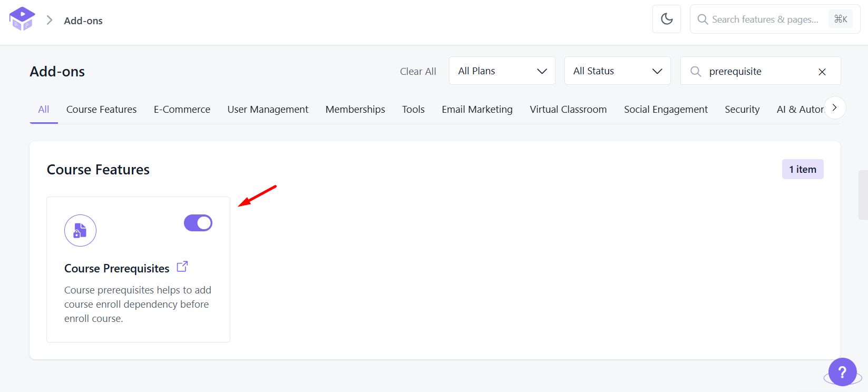Select the All tab
Image resolution: width=868 pixels, height=392 pixels.
click(44, 109)
